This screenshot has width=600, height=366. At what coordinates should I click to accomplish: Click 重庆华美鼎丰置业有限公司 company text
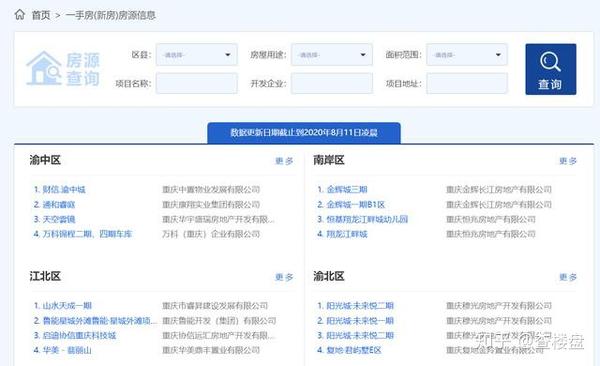pyautogui.click(x=211, y=350)
